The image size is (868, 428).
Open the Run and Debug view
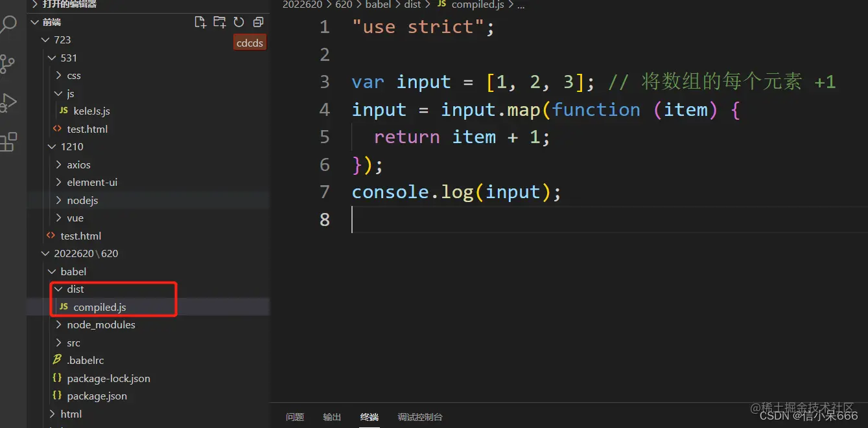tap(8, 102)
